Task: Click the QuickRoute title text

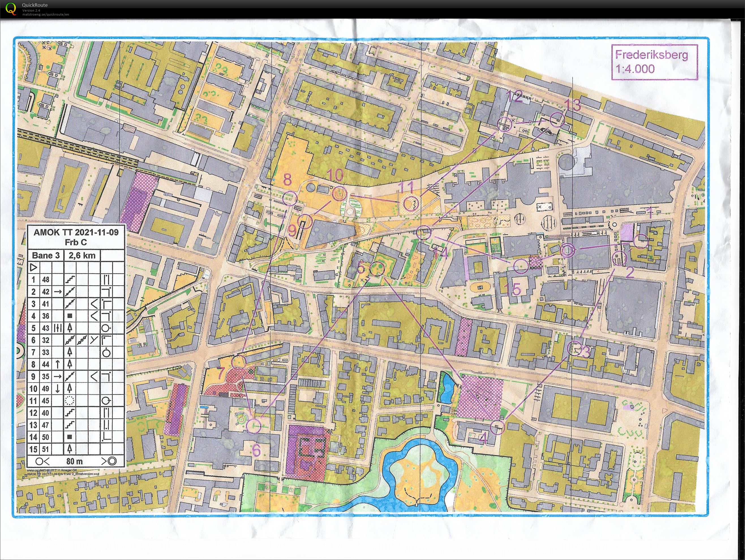Action: pyautogui.click(x=35, y=5)
